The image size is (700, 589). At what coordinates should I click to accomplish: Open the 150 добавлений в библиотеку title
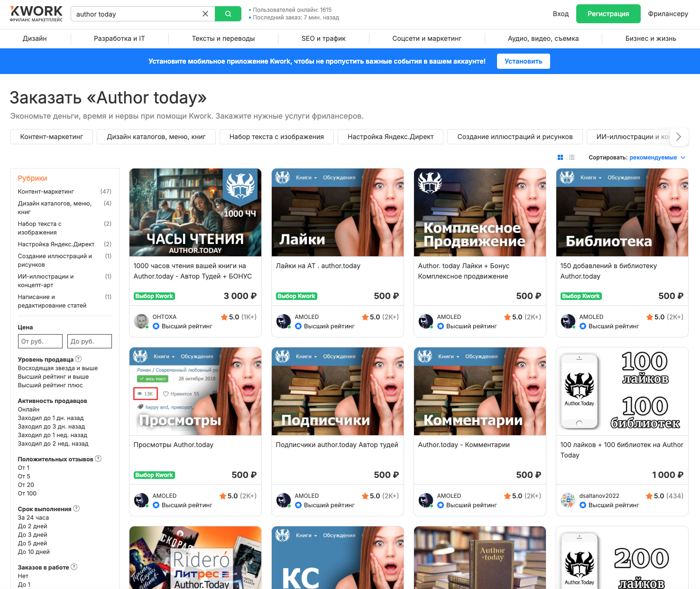pos(608,271)
